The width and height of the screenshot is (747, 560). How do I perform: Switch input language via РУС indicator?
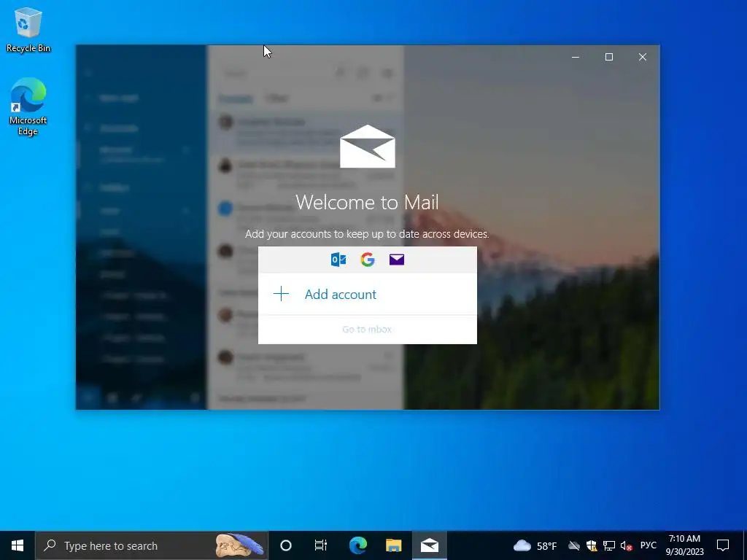click(648, 545)
